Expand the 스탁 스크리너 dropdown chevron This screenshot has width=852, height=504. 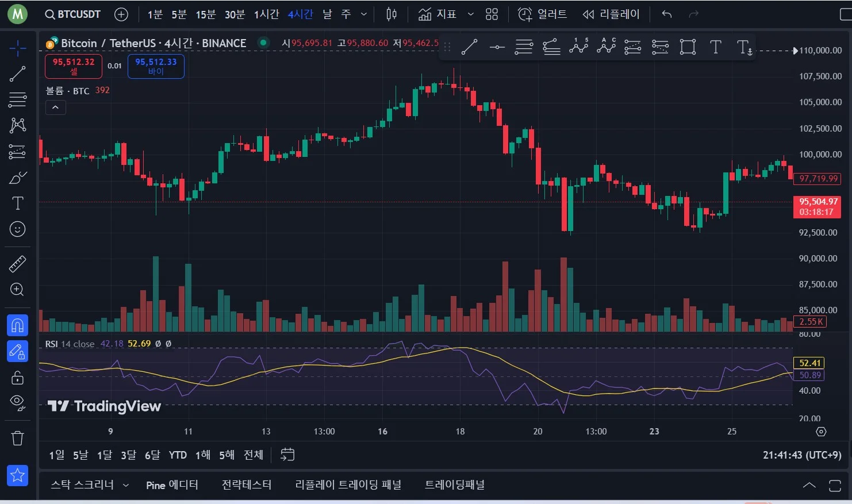pyautogui.click(x=126, y=485)
